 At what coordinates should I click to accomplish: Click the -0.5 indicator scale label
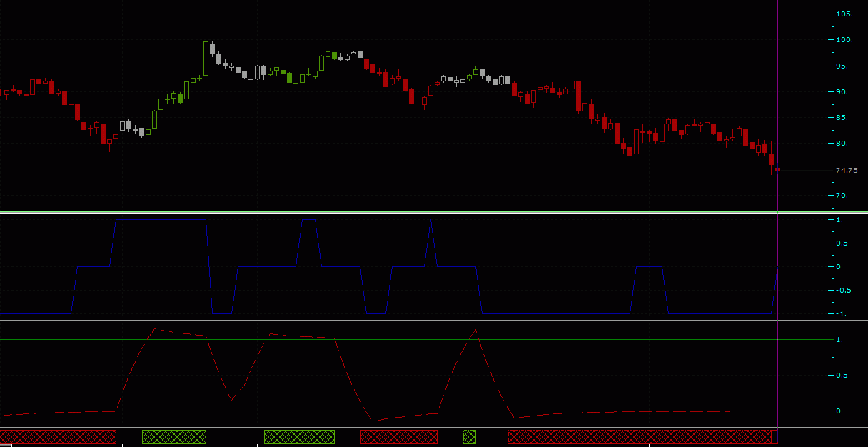point(844,290)
